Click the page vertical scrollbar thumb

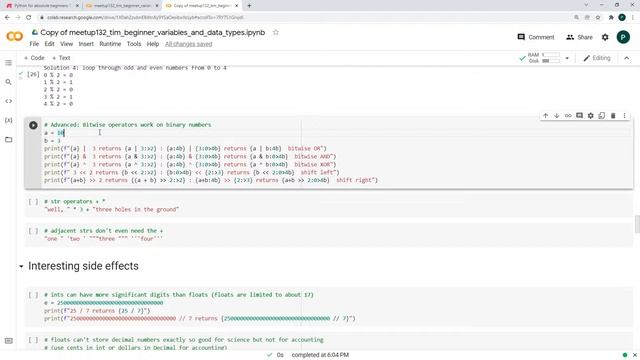tap(637, 224)
